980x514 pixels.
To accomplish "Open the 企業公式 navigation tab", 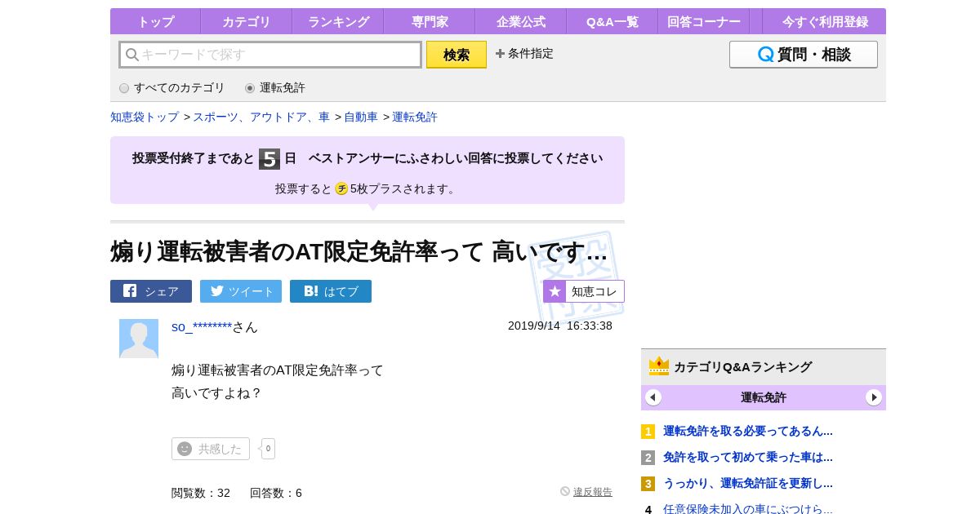I will (x=521, y=21).
